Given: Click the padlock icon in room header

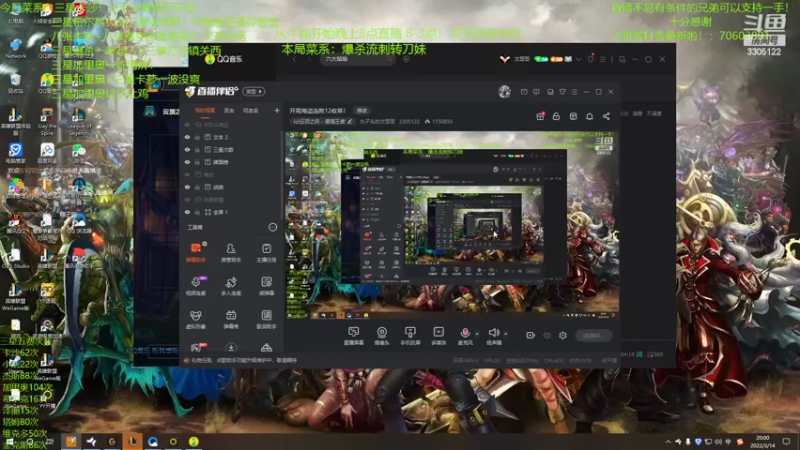Looking at the screenshot, I should tap(556, 116).
